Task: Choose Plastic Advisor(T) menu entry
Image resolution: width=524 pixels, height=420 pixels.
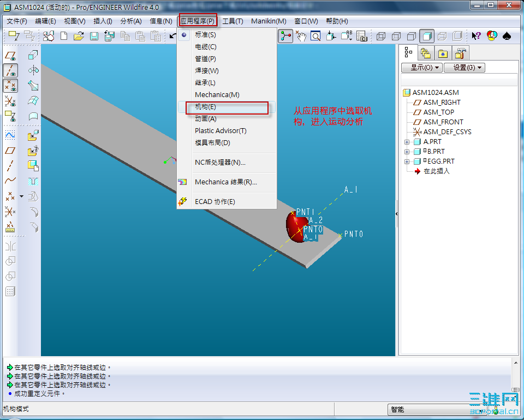Action: pos(227,131)
